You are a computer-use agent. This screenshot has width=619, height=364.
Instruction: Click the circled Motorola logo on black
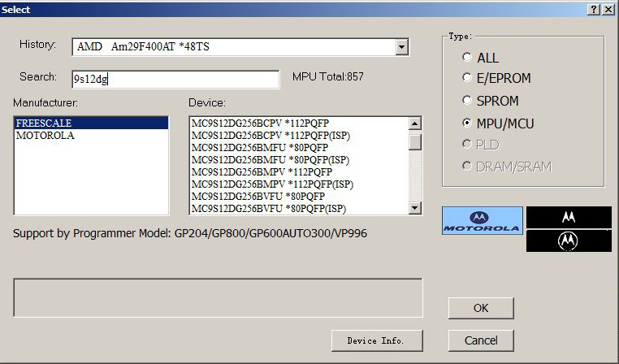569,240
